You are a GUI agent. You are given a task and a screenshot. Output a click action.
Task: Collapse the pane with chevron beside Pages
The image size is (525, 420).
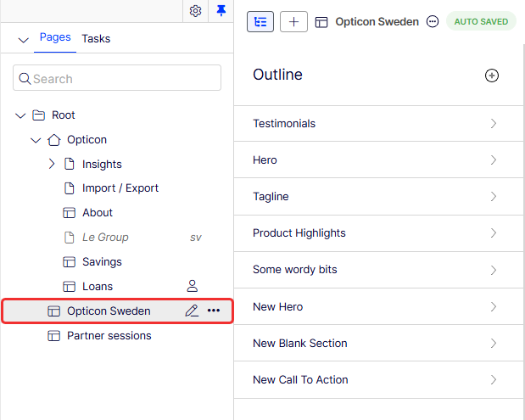click(23, 40)
